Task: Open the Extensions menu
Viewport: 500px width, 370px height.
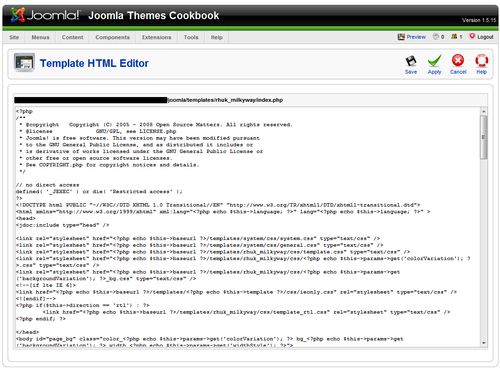Action: click(156, 37)
